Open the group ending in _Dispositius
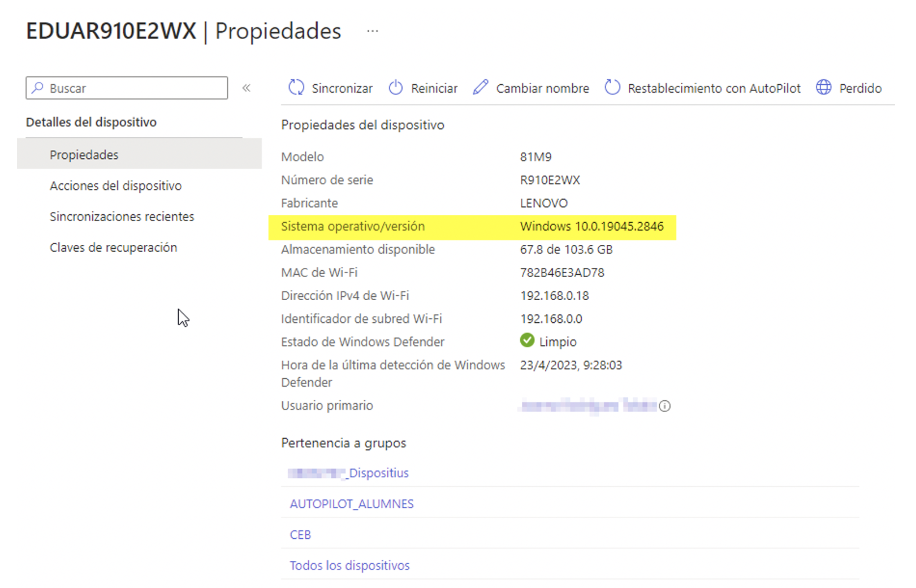 349,473
